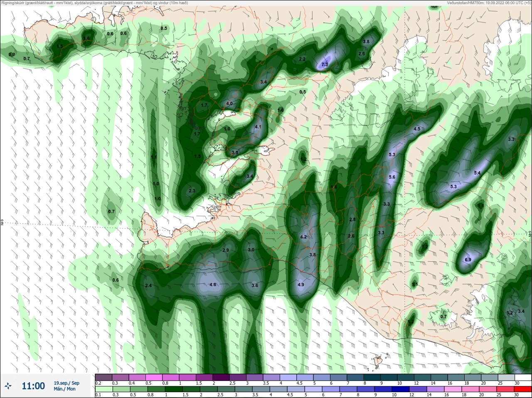Image resolution: width=532 pixels, height=398 pixels.
Task: Click the 3.5 precipitation value on the map
Action: click(235, 152)
